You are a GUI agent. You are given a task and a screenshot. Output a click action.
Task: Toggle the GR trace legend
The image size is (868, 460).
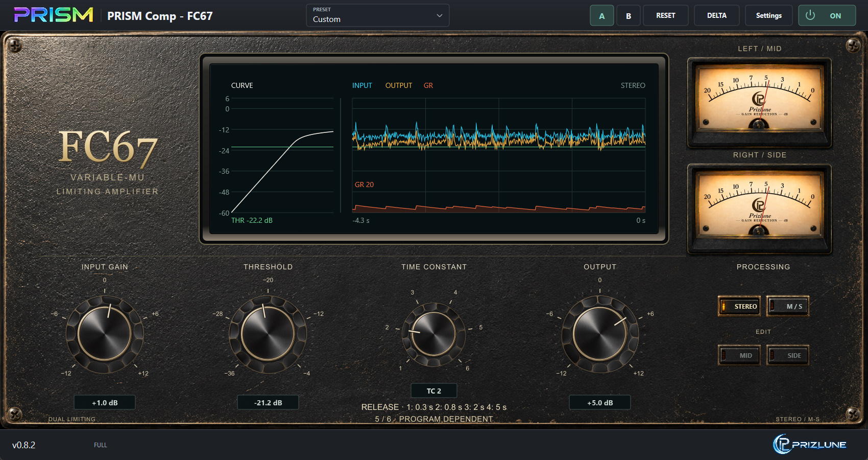[x=428, y=85]
